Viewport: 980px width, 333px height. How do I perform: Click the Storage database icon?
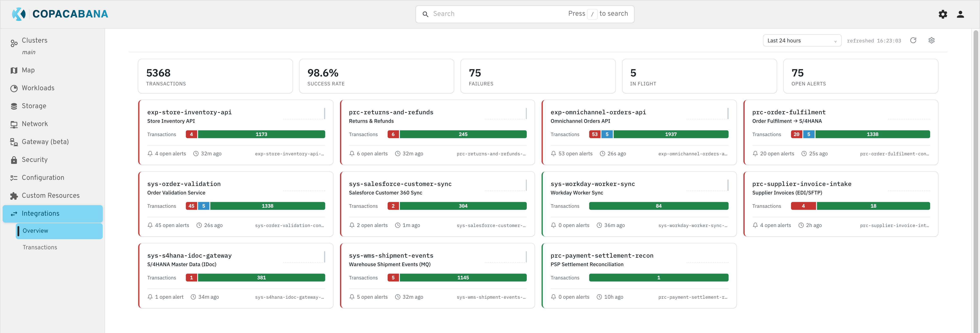[x=14, y=106]
